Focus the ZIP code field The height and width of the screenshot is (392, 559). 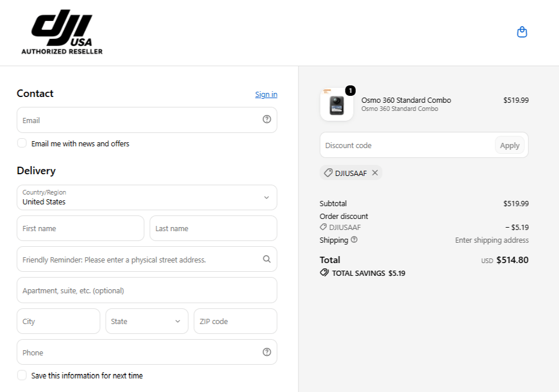point(235,321)
